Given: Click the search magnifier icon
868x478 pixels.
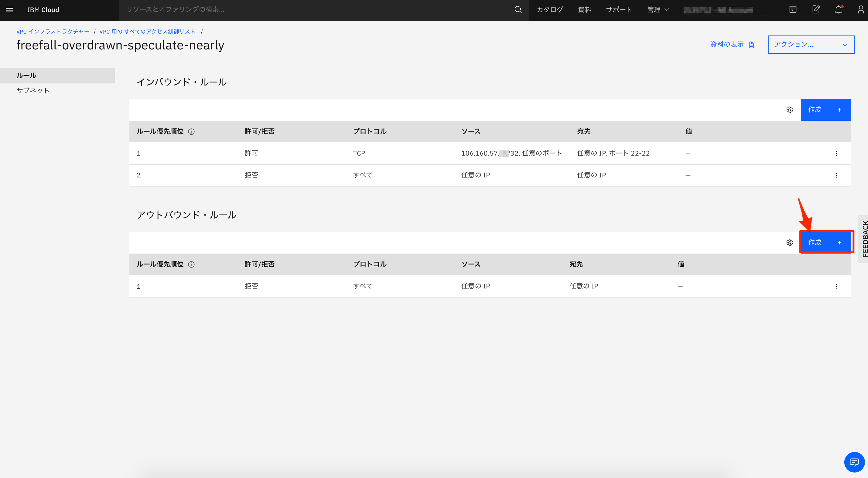Looking at the screenshot, I should (x=518, y=9).
